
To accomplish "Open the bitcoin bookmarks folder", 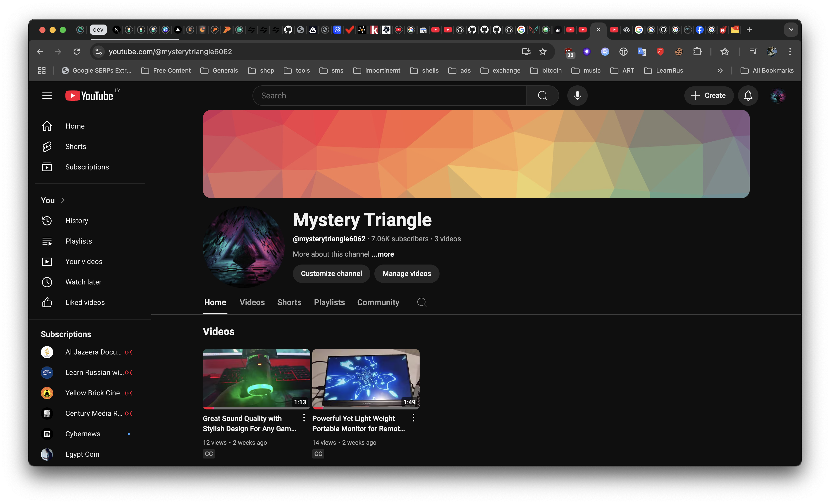I will point(546,71).
